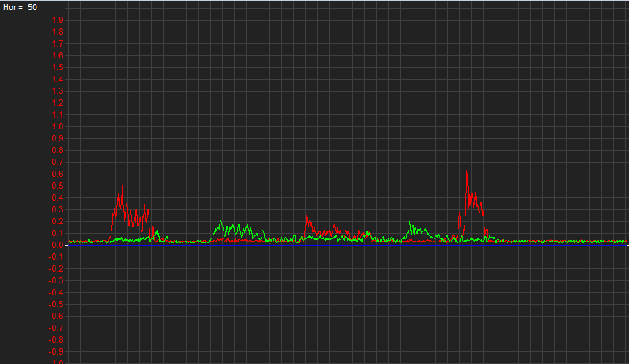Screen dimensions: 629x364
Task: Click the tallest red peak near 0.6
Action: (467, 172)
